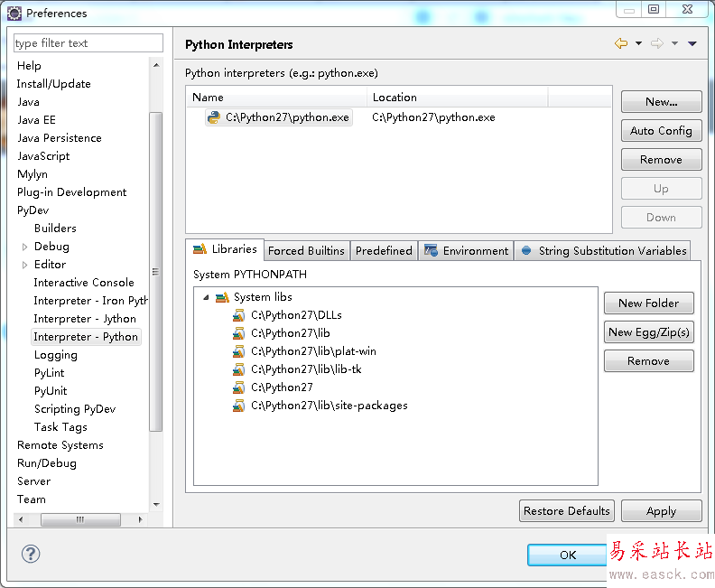Click the icon beside C:\Python27\lib
The height and width of the screenshot is (588, 715).
click(238, 333)
